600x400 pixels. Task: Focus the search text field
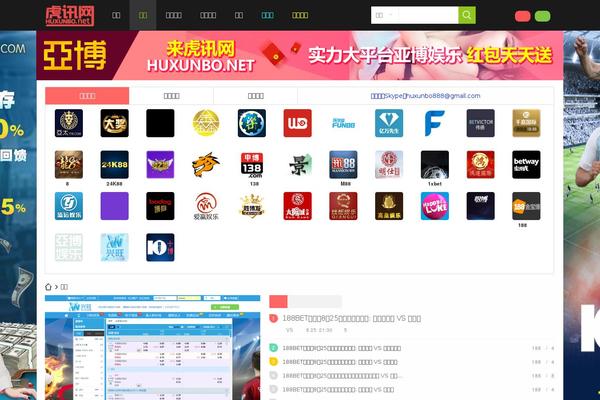tap(428, 15)
